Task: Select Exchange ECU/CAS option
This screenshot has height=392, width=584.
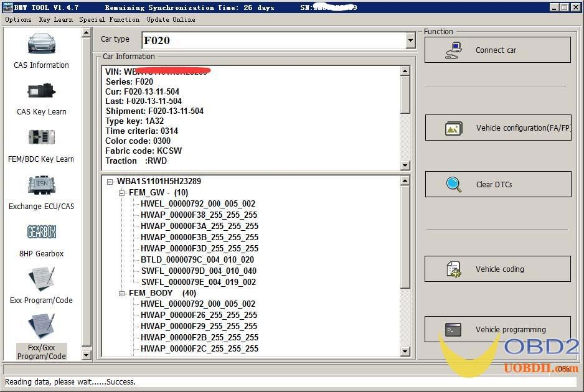Action: [41, 190]
